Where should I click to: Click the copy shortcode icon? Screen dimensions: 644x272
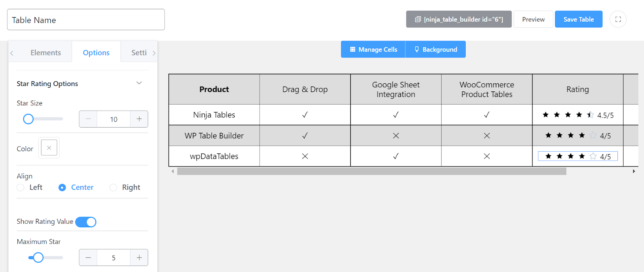point(418,19)
